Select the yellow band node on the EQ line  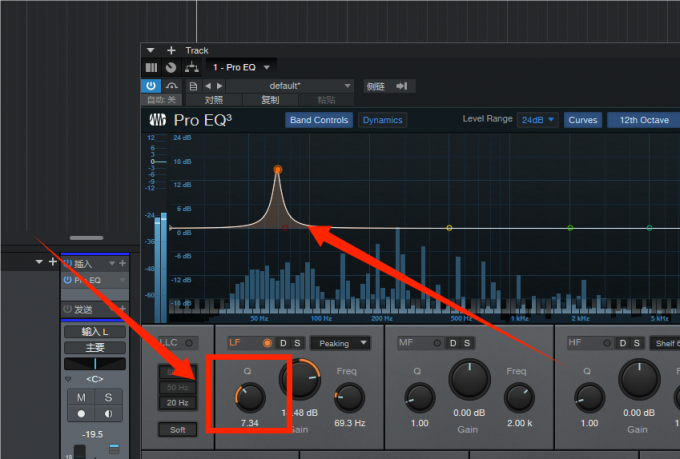click(449, 228)
